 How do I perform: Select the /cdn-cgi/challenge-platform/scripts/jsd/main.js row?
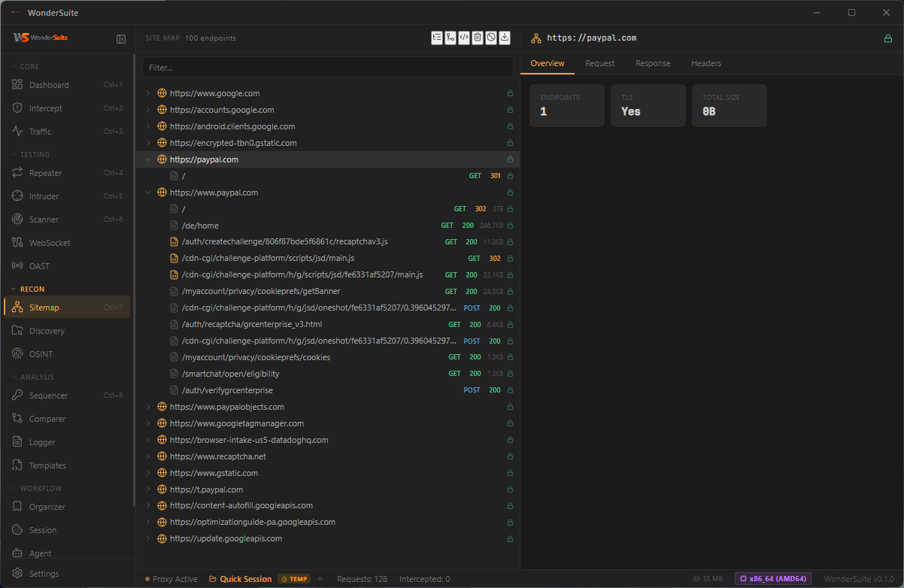pyautogui.click(x=328, y=258)
